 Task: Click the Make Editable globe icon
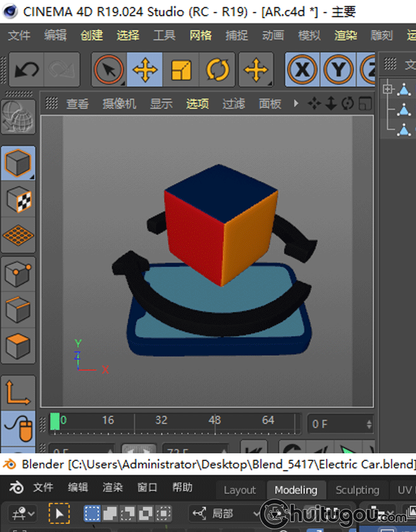pos(18,117)
